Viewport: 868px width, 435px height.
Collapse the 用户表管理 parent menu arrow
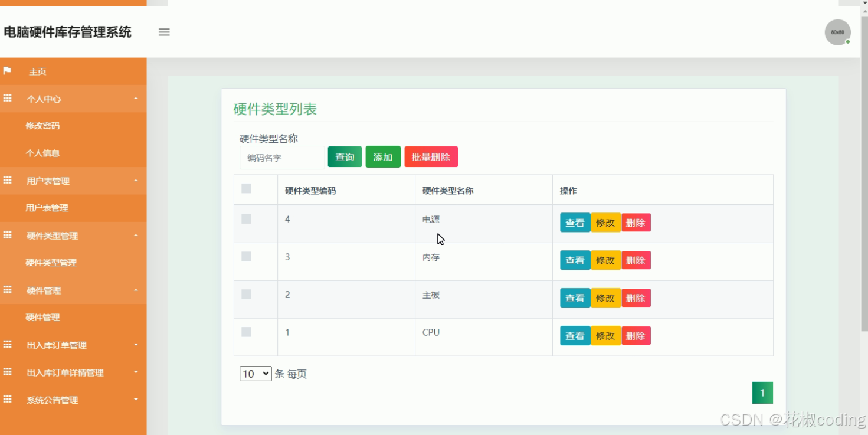pyautogui.click(x=136, y=181)
